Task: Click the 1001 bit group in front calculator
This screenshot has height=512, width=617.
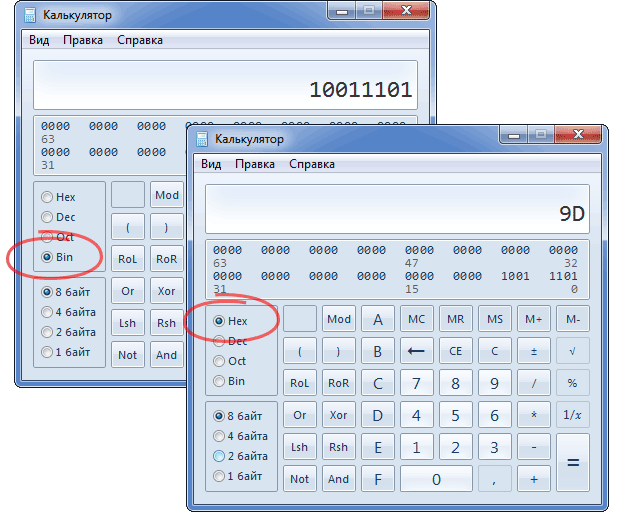Action: [515, 276]
